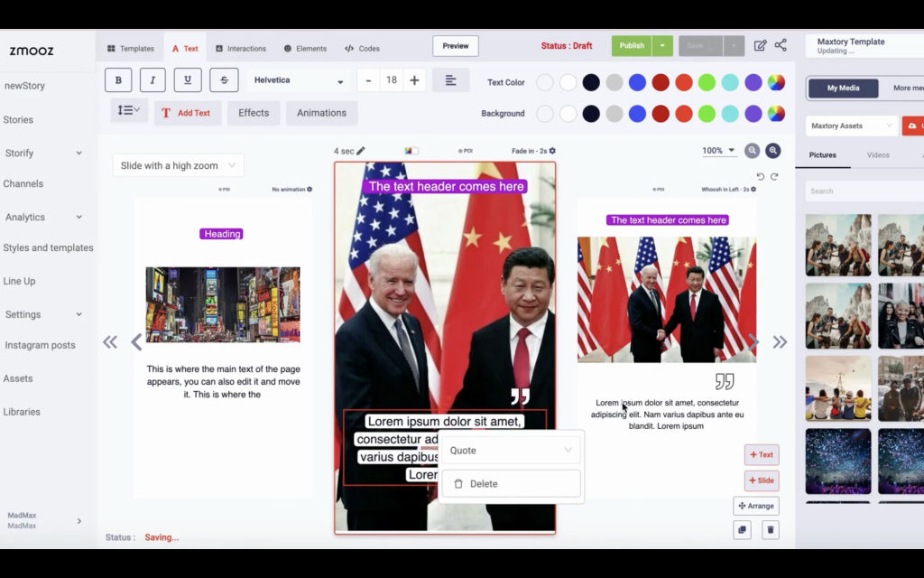Click the Arrange button
924x578 pixels.
pyautogui.click(x=756, y=506)
